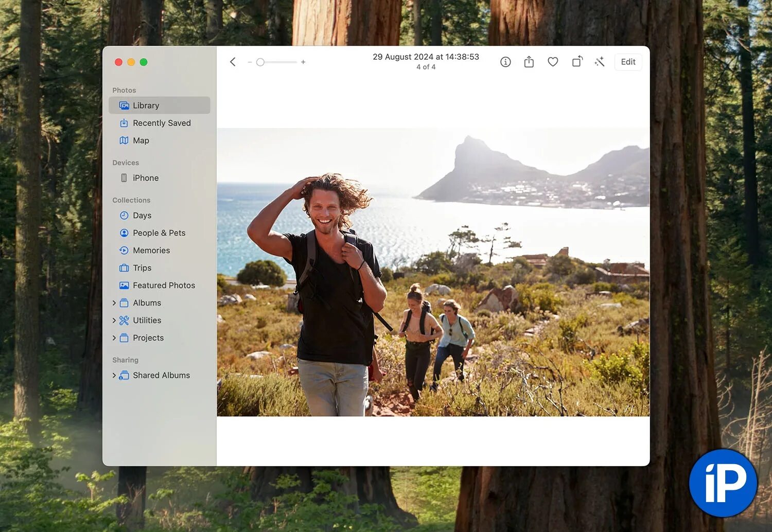772x532 pixels.
Task: Click the Map icon
Action: (x=124, y=140)
